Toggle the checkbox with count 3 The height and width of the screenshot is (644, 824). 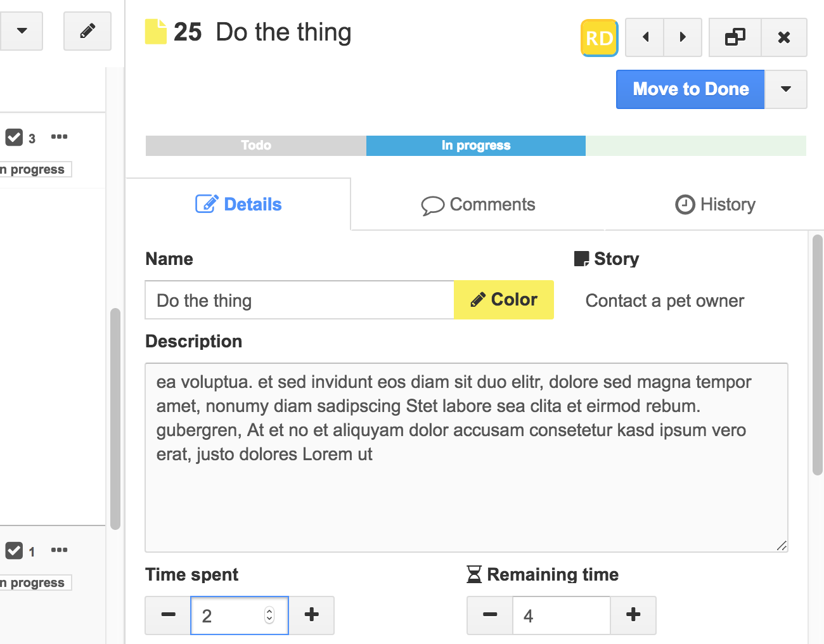tap(14, 138)
